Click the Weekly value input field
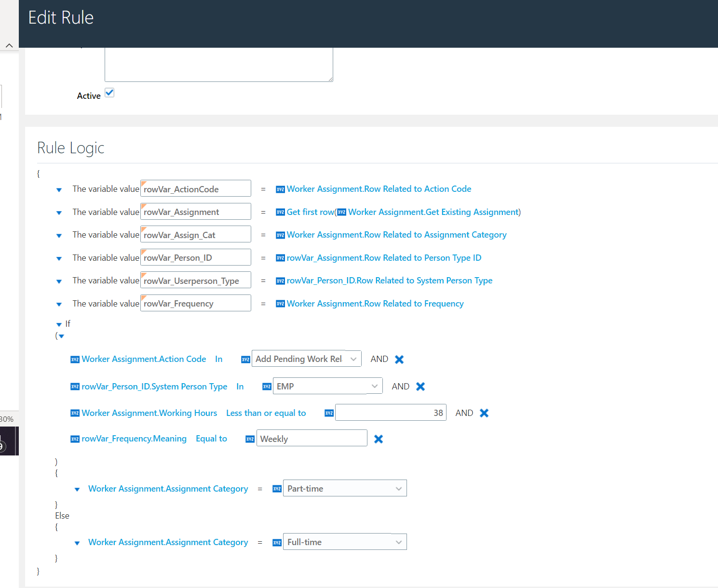This screenshot has width=718, height=588. (312, 438)
